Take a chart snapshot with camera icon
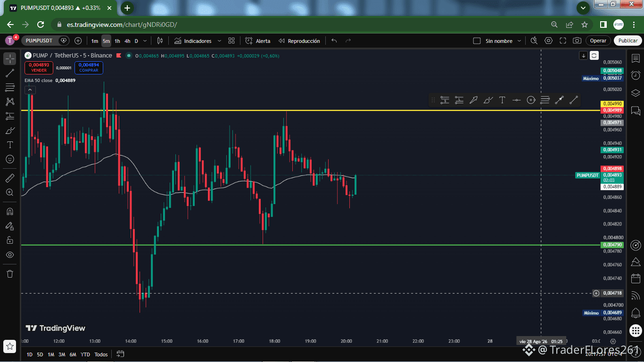644x362 pixels. pos(577,41)
